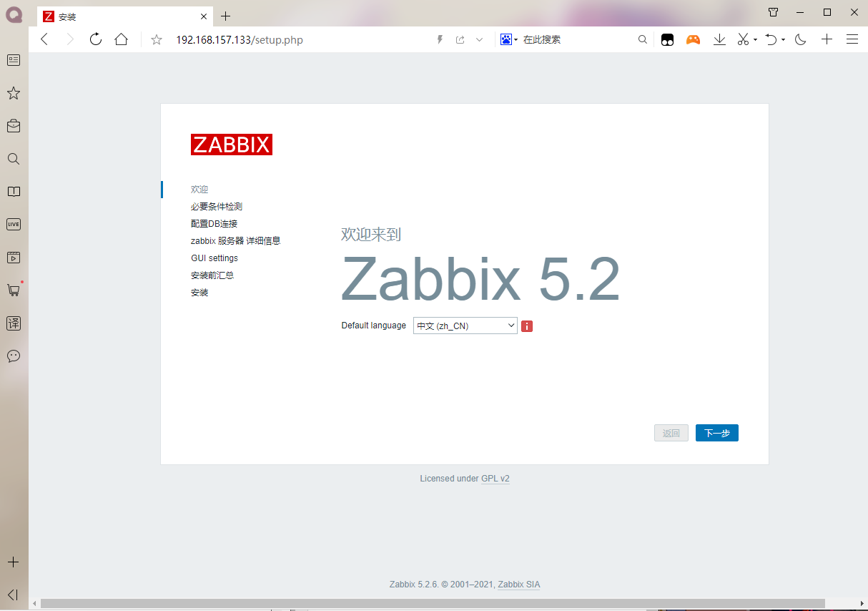868x611 pixels.
Task: Open the Zabbix SIA link
Action: click(x=519, y=585)
